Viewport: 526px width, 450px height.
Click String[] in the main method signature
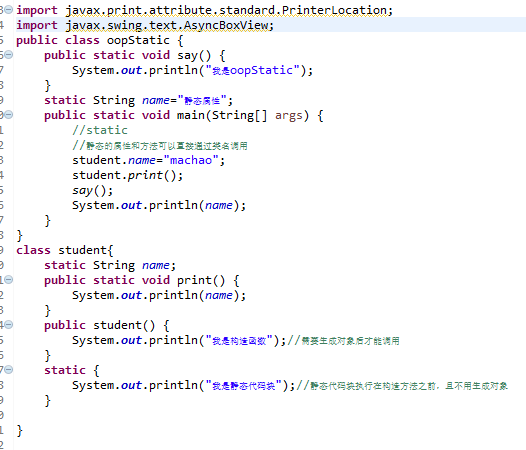240,115
